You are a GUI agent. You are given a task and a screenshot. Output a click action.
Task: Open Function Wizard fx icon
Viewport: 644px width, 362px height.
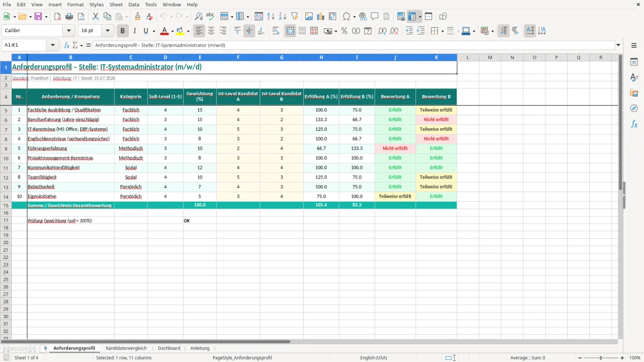click(x=67, y=46)
